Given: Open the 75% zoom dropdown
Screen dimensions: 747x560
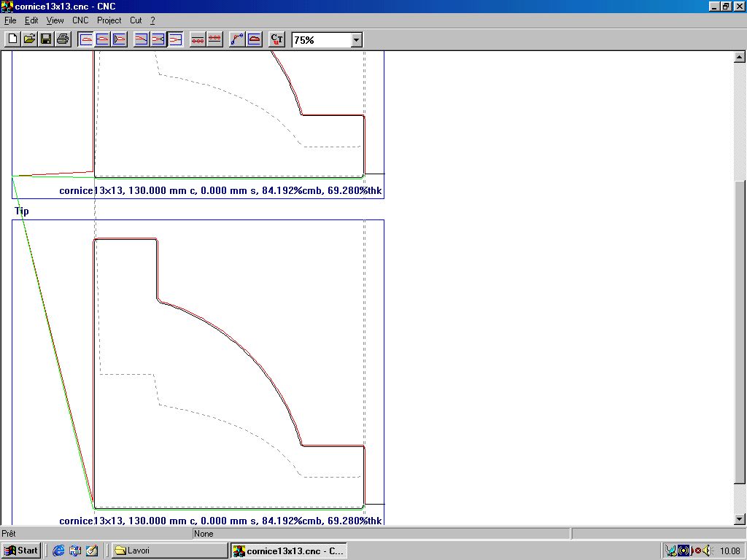Looking at the screenshot, I should click(357, 40).
